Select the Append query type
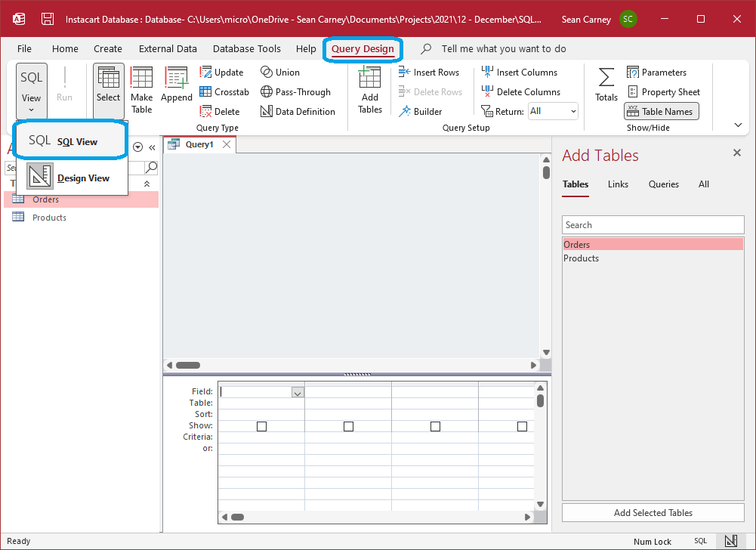 pyautogui.click(x=176, y=89)
